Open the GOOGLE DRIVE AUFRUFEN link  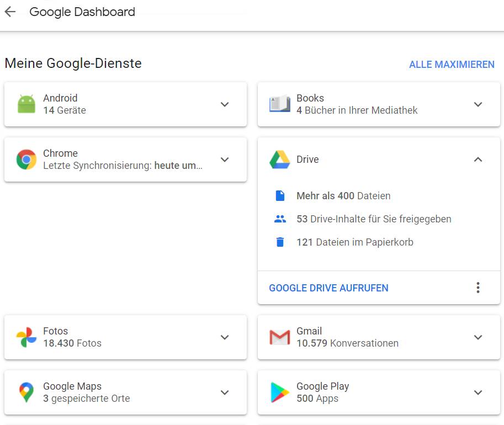pyautogui.click(x=328, y=288)
